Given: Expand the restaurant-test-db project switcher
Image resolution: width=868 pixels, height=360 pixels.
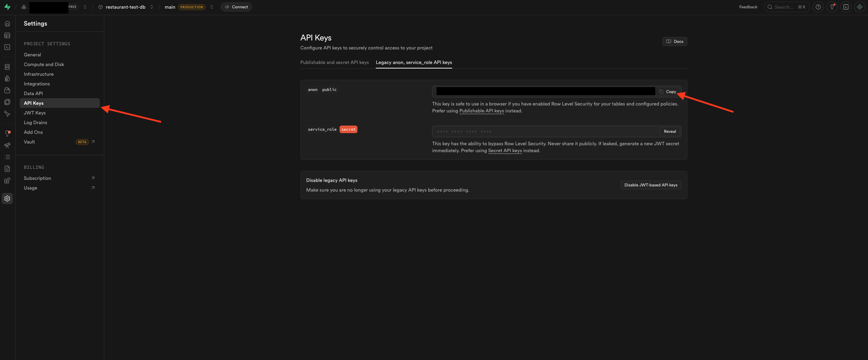Looking at the screenshot, I should point(152,7).
